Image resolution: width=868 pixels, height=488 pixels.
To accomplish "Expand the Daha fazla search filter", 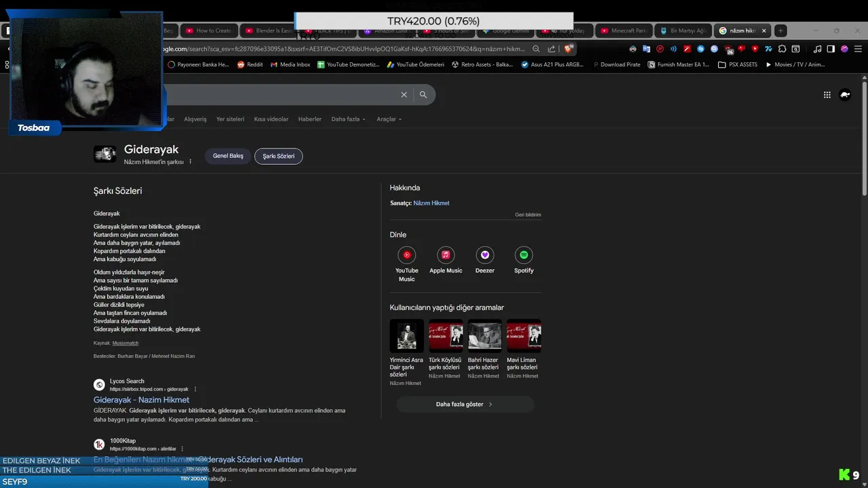I will [x=348, y=119].
